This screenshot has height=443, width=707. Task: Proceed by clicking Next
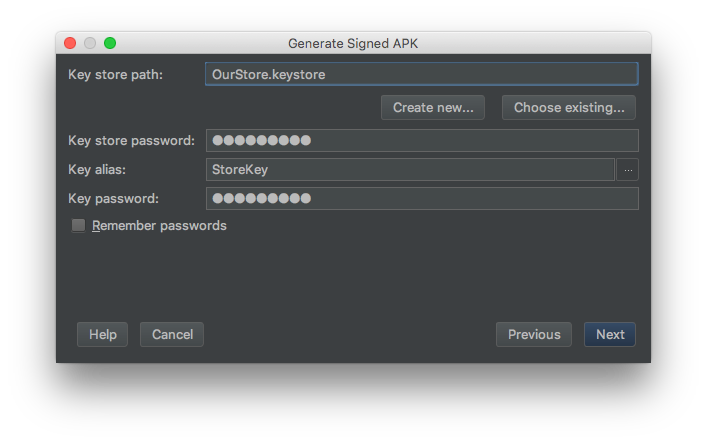(x=610, y=335)
